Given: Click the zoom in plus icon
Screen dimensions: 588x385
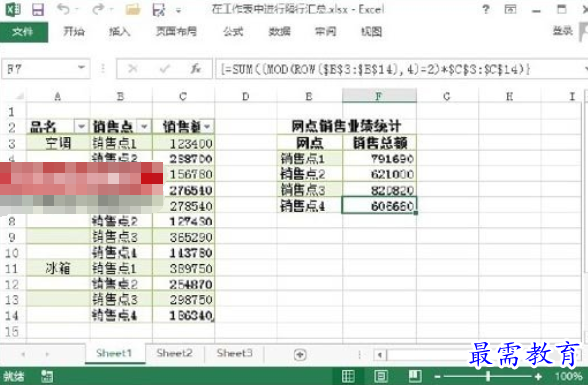Looking at the screenshot, I should pyautogui.click(x=538, y=376).
